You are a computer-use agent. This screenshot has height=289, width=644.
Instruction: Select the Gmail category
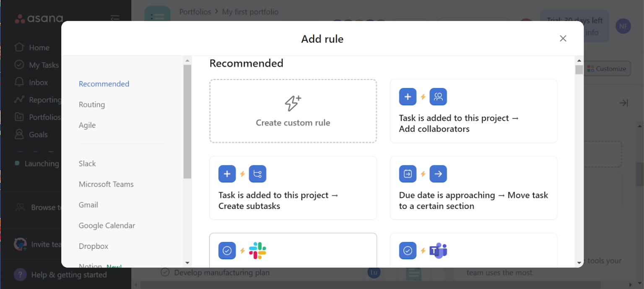88,205
